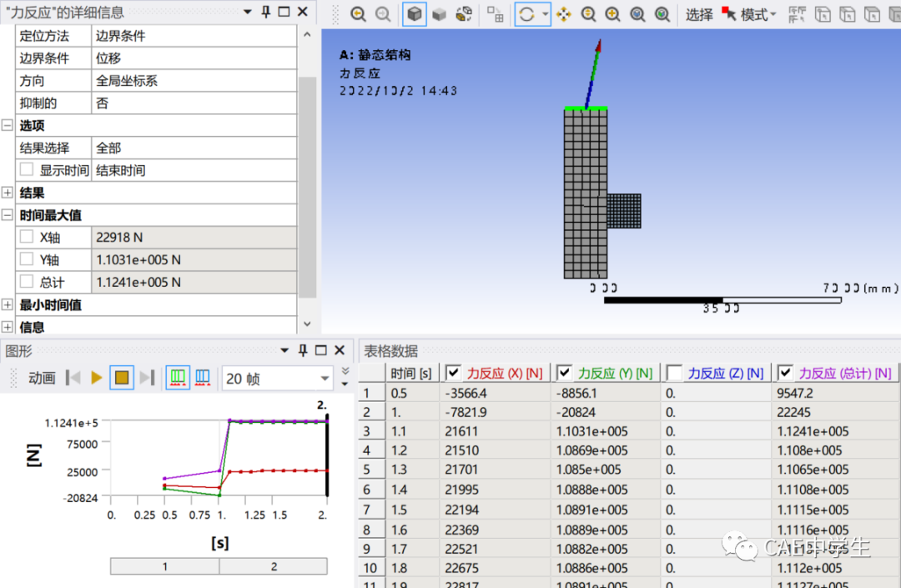Toggle the Y轴 parameter checkbox
901x588 pixels.
click(27, 259)
